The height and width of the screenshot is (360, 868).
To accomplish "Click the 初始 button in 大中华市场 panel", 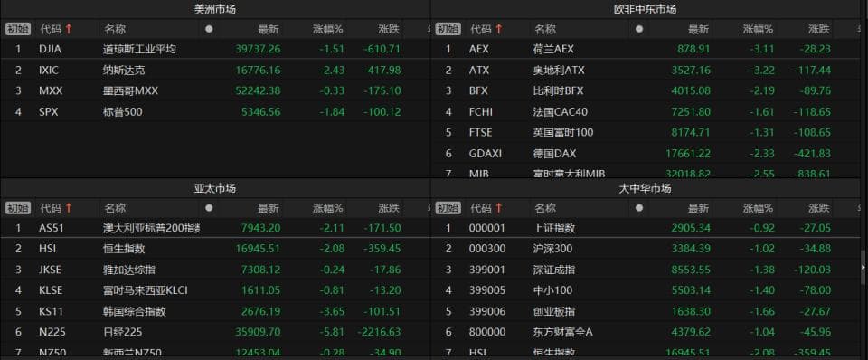I will point(448,208).
